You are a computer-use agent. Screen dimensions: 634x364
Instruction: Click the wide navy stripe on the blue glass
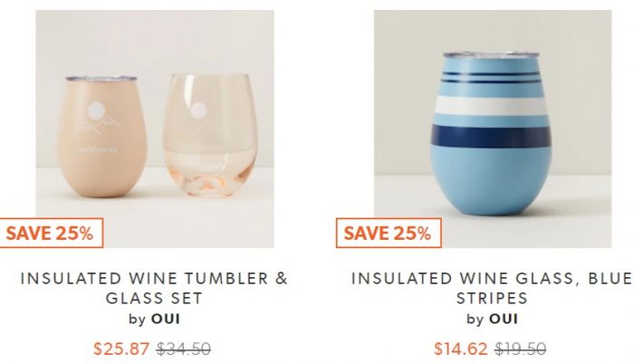(491, 136)
